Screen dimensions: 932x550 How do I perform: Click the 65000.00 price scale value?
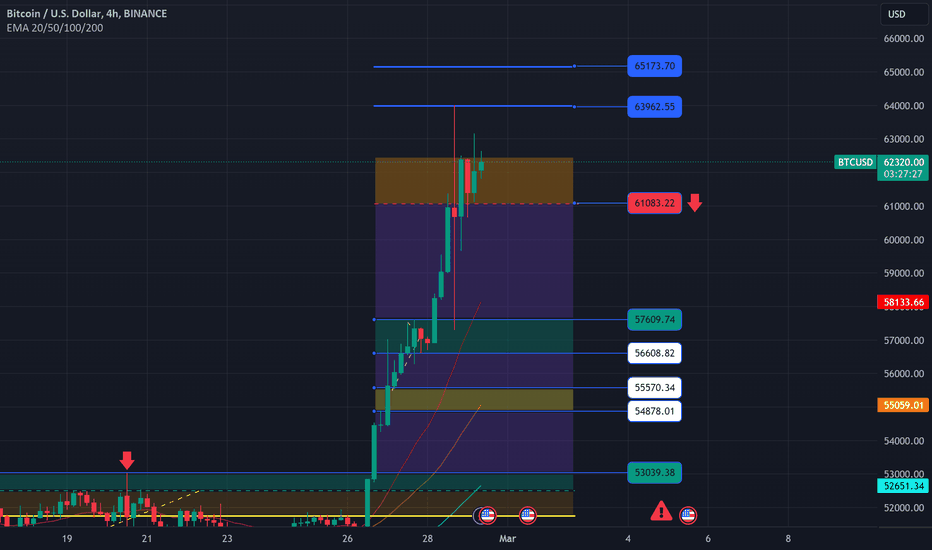pos(903,72)
